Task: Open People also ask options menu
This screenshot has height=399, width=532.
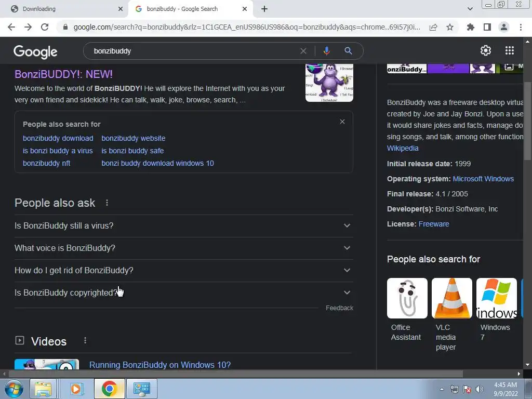Action: pyautogui.click(x=107, y=203)
